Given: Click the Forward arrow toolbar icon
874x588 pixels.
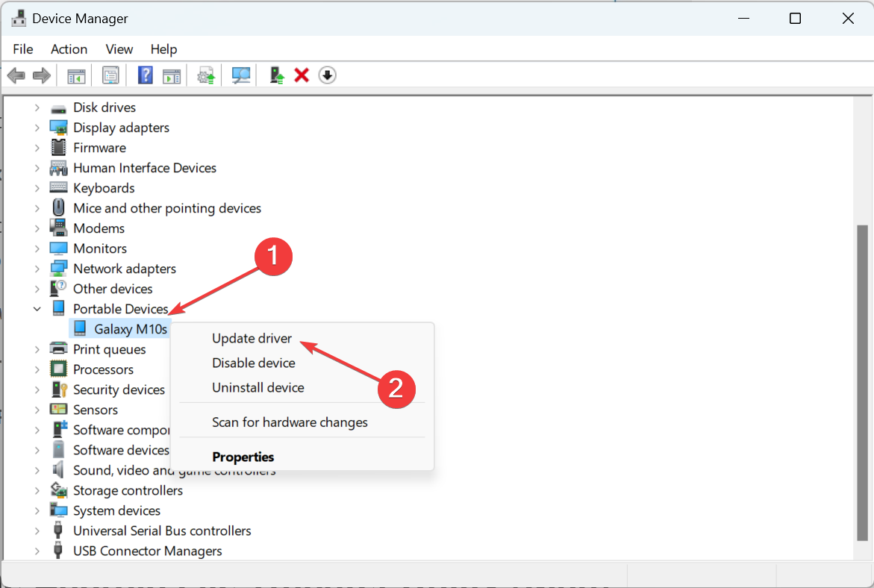Looking at the screenshot, I should point(42,75).
